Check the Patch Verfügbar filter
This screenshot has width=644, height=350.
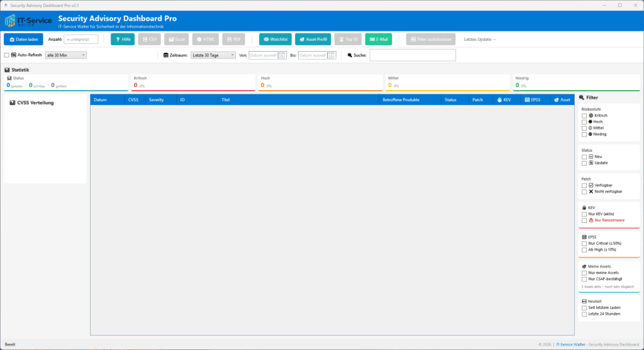(584, 186)
